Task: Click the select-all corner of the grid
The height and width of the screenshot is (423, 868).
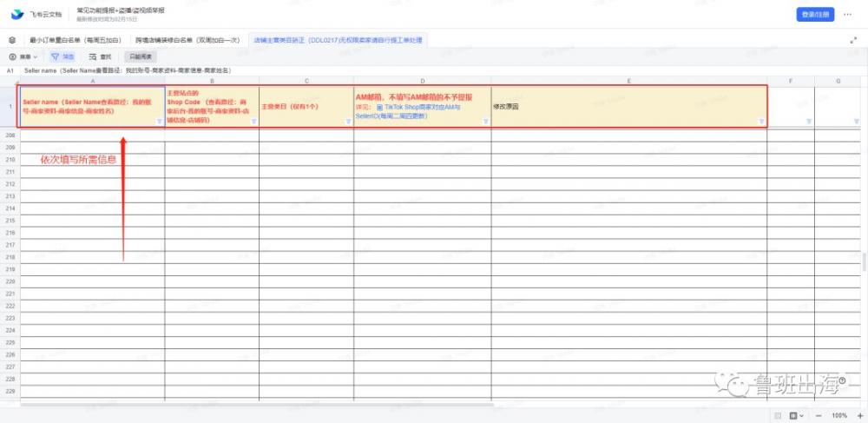Action: pyautogui.click(x=10, y=81)
